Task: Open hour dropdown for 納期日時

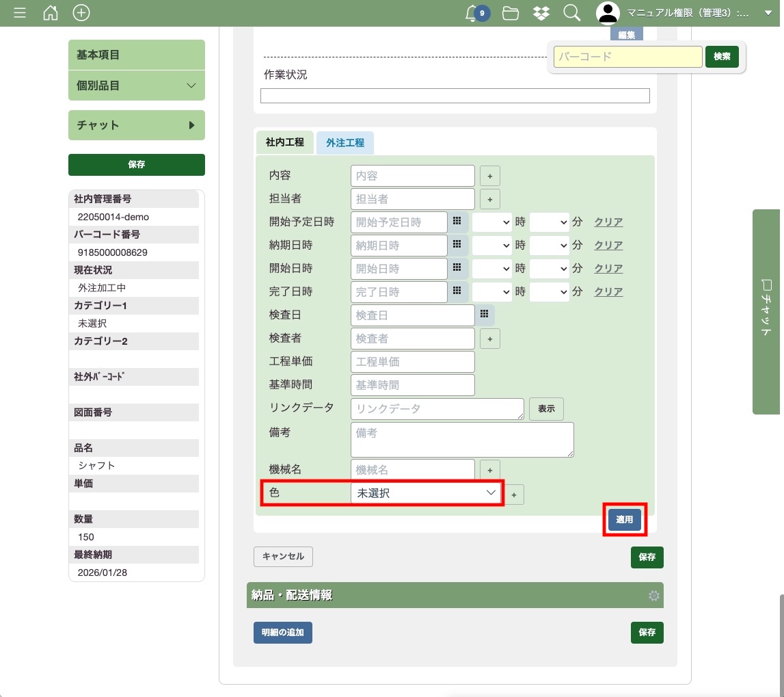Action: pos(491,245)
